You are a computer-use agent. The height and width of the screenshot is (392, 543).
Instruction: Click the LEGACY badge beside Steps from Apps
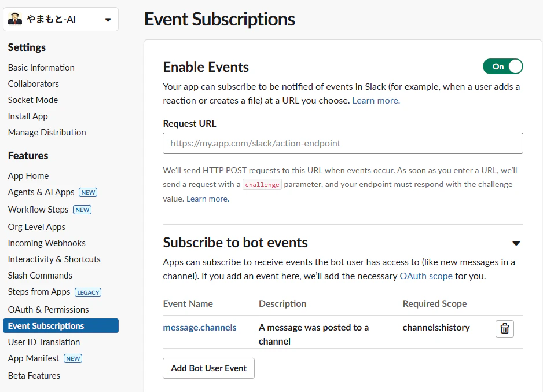tap(88, 292)
